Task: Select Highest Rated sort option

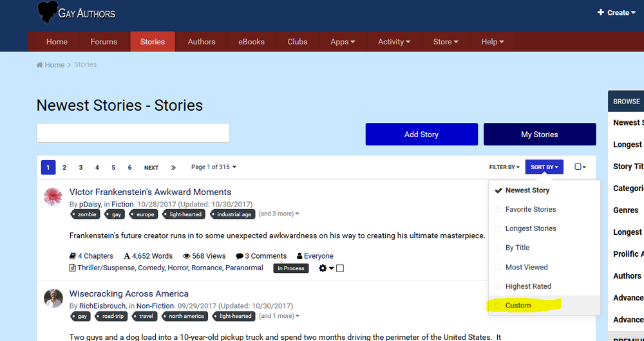Action: [544, 286]
